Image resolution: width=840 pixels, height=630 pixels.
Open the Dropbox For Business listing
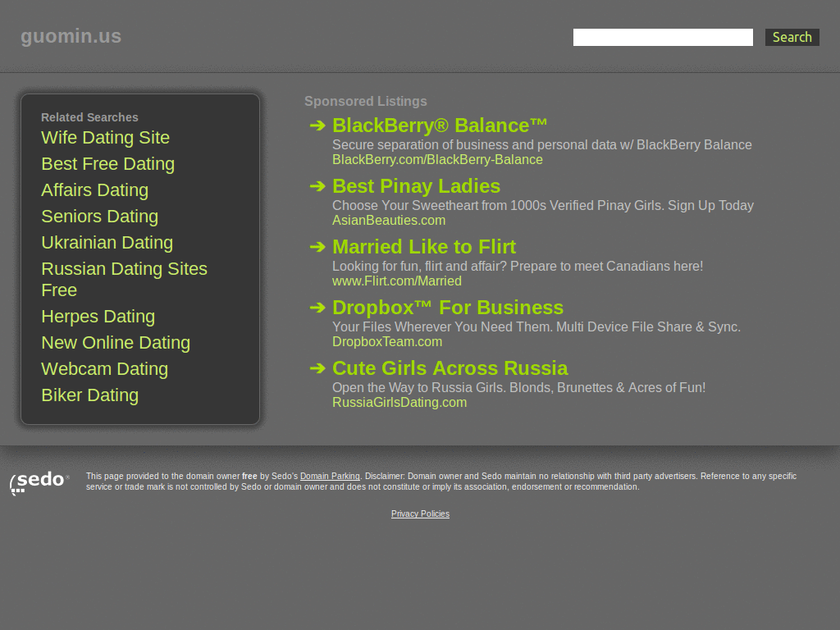(448, 308)
